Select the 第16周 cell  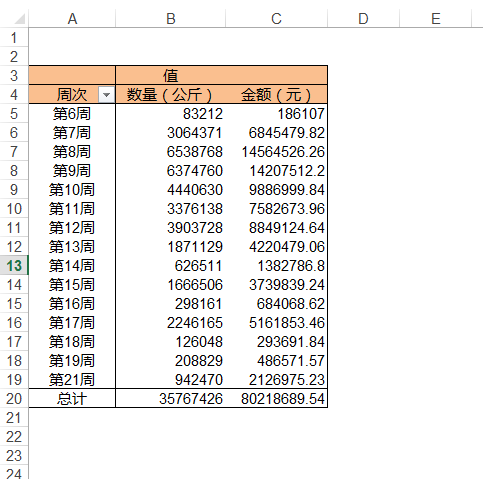[72, 304]
